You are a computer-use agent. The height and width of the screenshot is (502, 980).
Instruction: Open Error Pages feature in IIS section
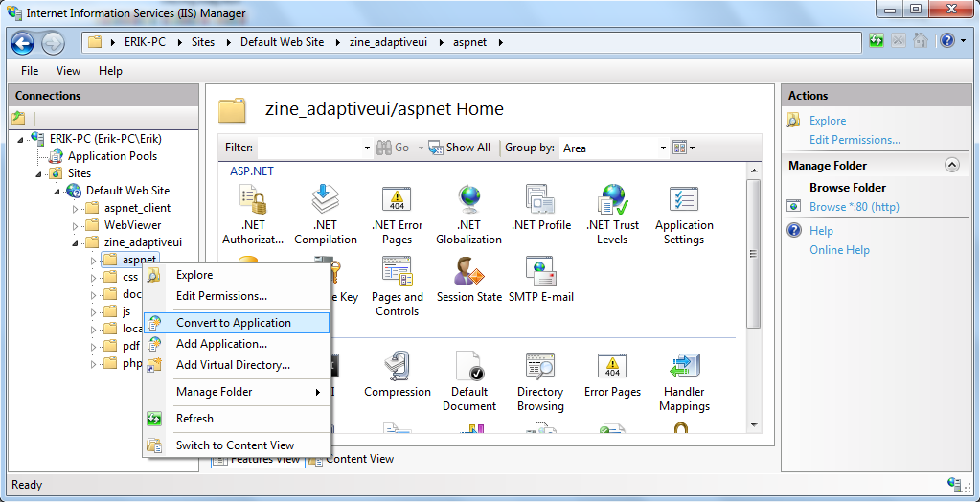point(612,374)
